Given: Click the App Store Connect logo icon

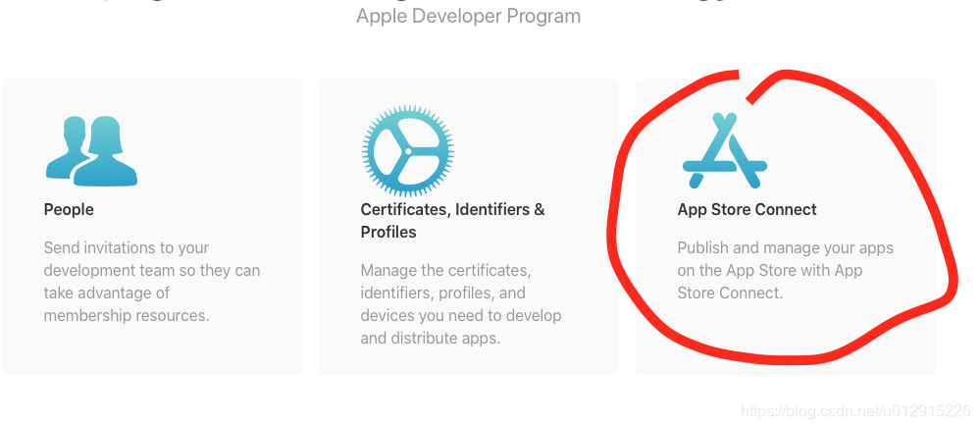Looking at the screenshot, I should tap(724, 151).
